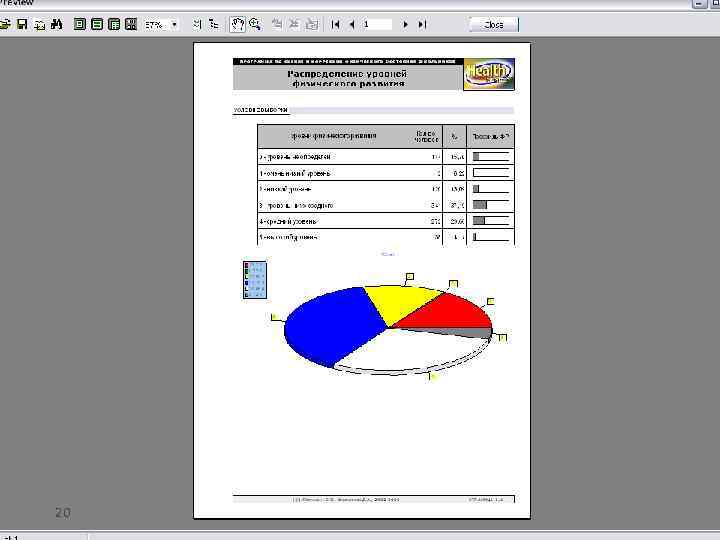Save the previewed report

(x=22, y=24)
